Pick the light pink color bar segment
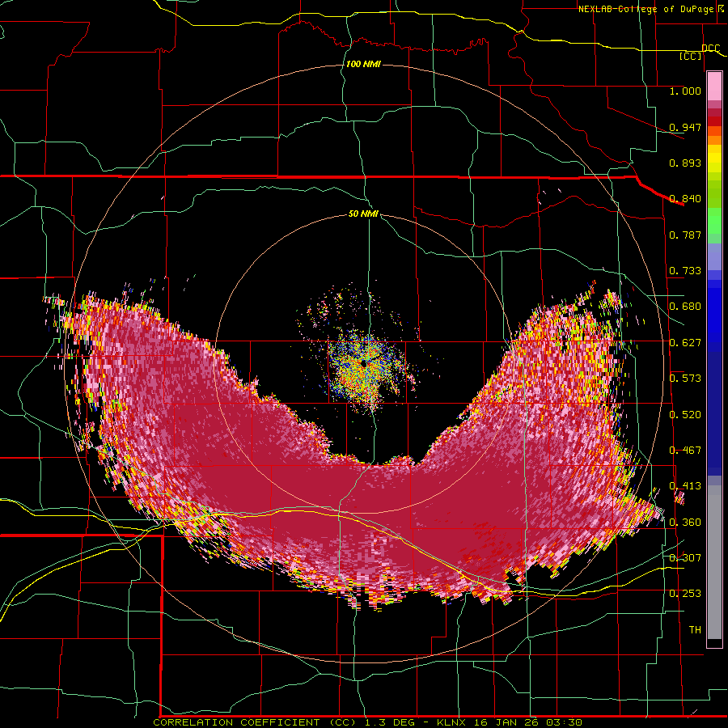Viewport: 728px width, 728px height. point(714,86)
